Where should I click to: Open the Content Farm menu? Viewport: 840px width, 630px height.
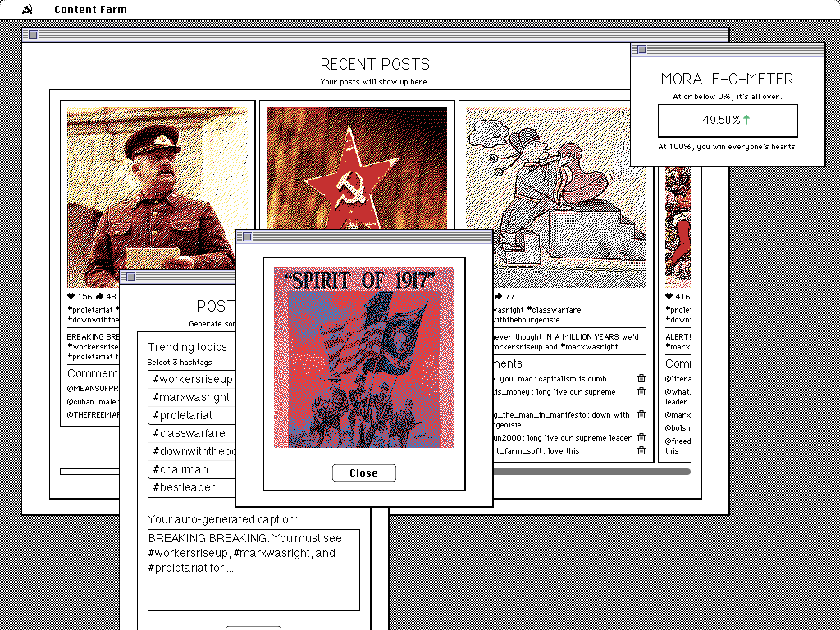90,9
